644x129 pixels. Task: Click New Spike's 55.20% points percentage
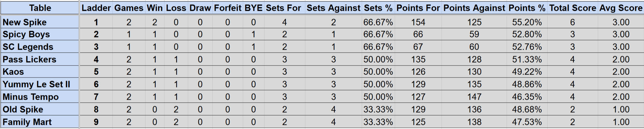pos(527,22)
